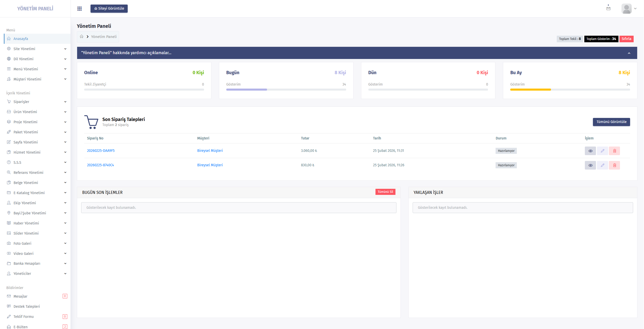Screen dimensions: 644x329
Task: Click Siteyi Görüntüle button
Action: pyautogui.click(x=109, y=9)
